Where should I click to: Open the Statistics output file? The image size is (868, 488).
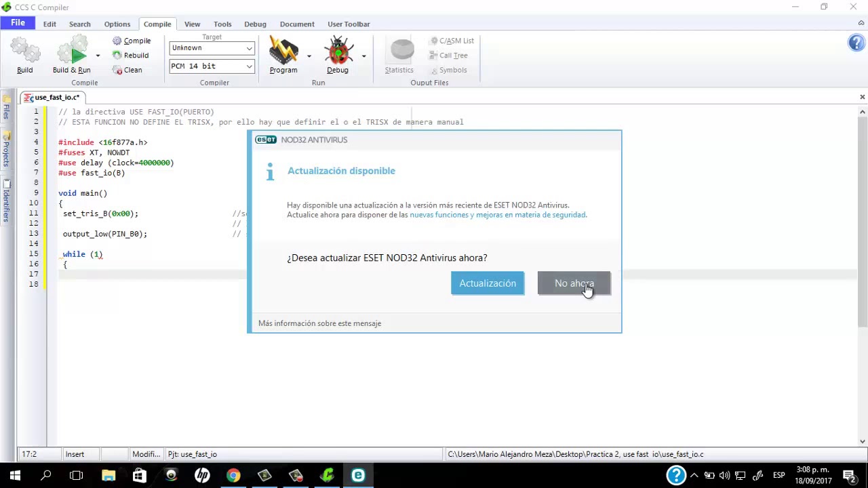[399, 56]
